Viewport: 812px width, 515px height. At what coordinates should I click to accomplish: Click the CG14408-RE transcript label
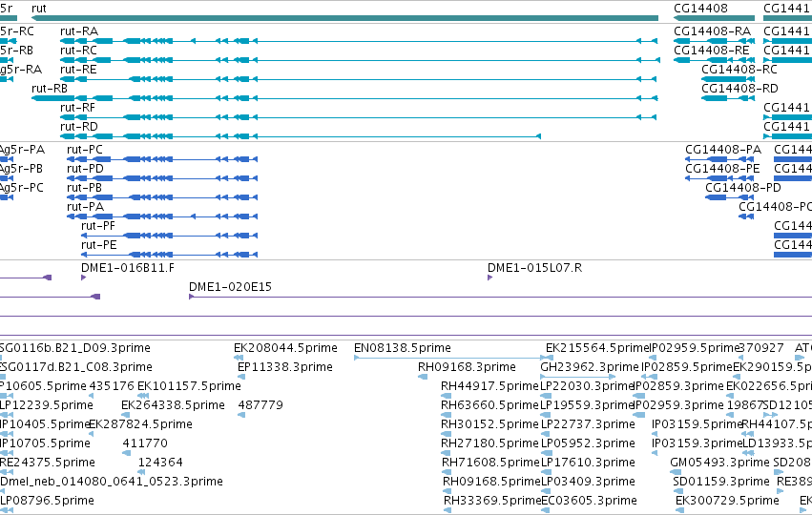[712, 51]
